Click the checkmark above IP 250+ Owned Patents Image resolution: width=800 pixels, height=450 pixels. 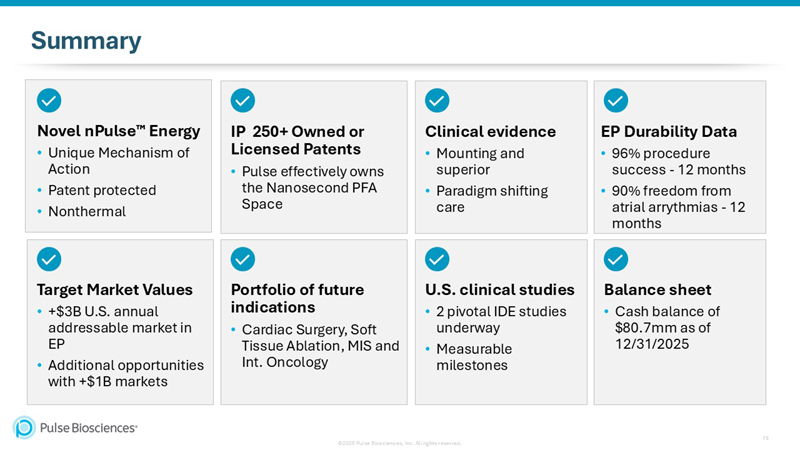point(243,100)
